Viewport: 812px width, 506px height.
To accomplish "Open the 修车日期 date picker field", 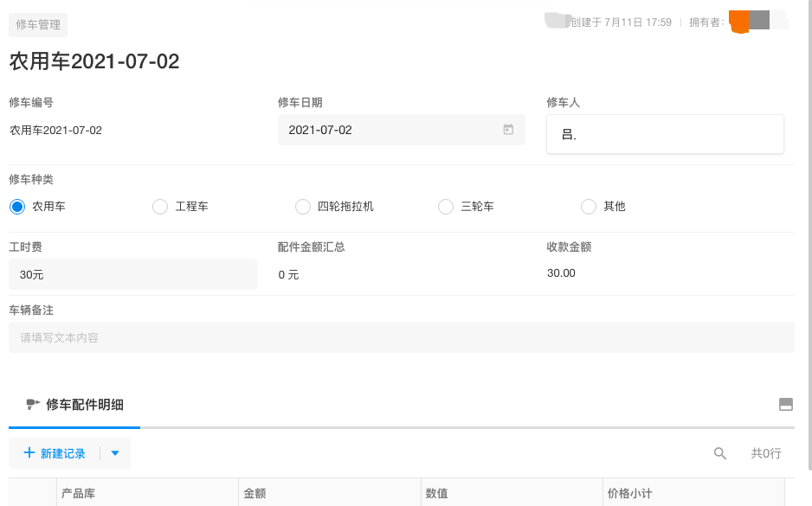I will coord(390,130).
